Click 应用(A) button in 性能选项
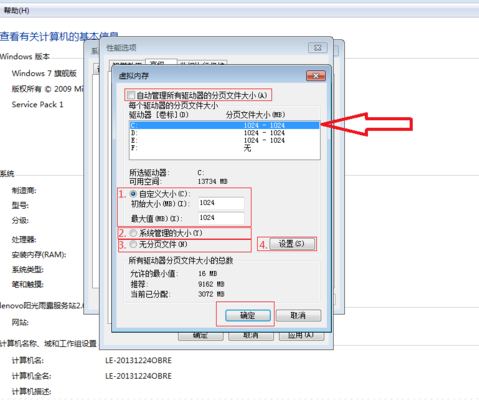This screenshot has width=479, height=400. pos(301,336)
